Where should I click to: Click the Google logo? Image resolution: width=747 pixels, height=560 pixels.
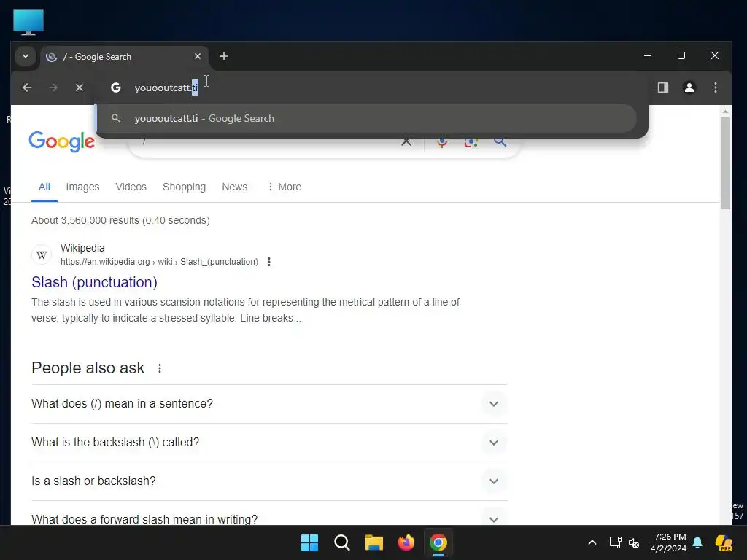tap(62, 141)
